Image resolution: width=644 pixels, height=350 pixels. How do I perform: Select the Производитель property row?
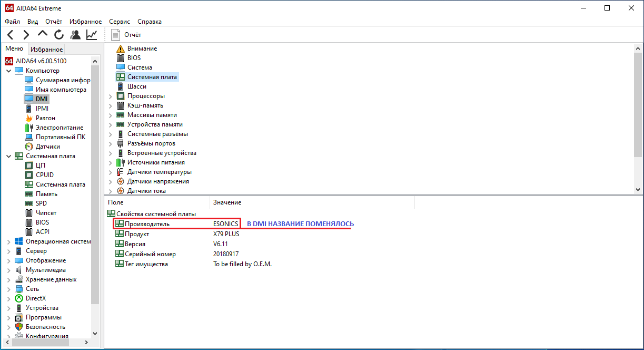click(x=177, y=224)
